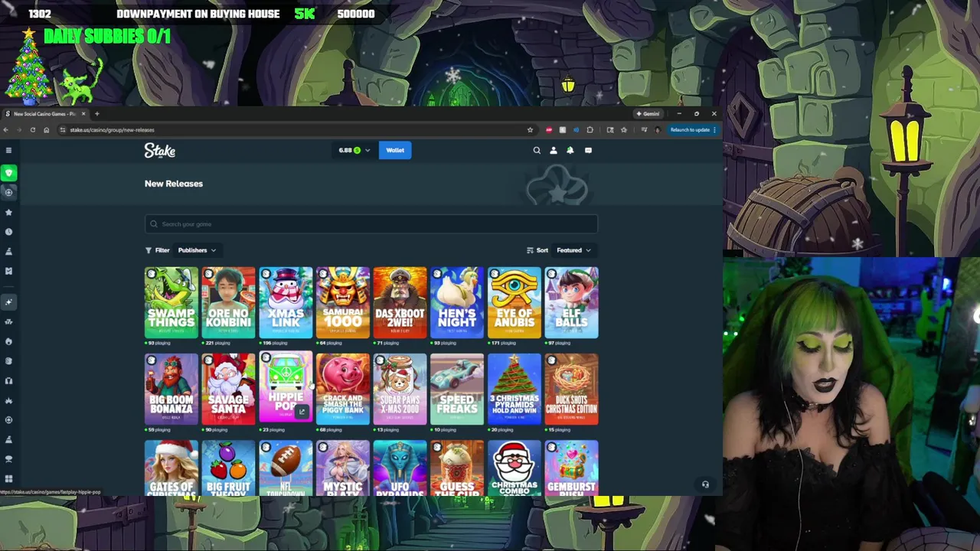Expand the 6.88 balance currency dropdown
980x551 pixels.
point(354,151)
